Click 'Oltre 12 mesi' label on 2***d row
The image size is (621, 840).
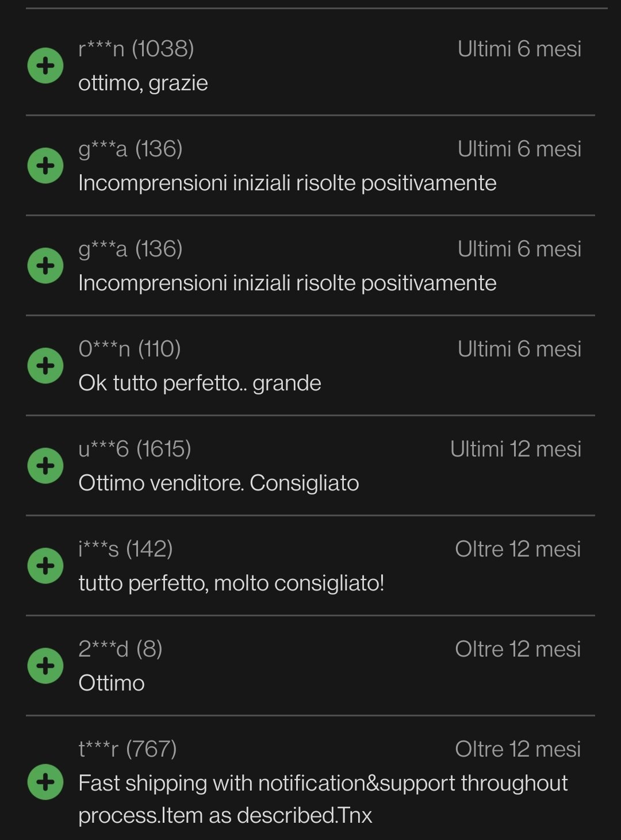[518, 649]
